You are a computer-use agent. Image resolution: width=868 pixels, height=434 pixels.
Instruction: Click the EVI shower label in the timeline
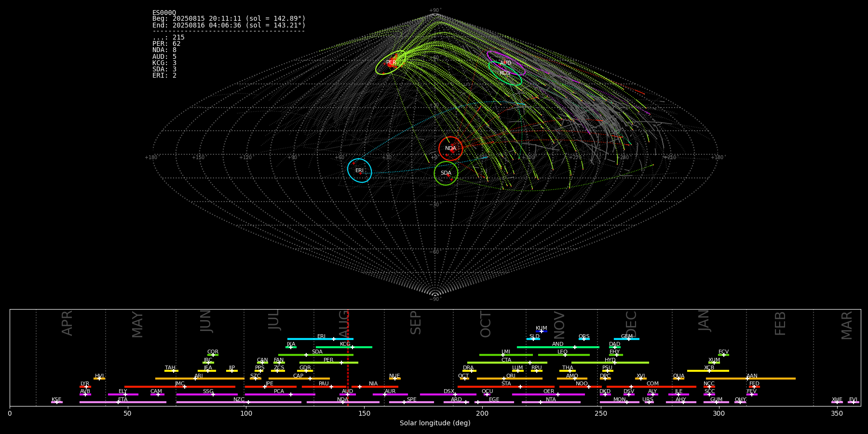point(854,399)
